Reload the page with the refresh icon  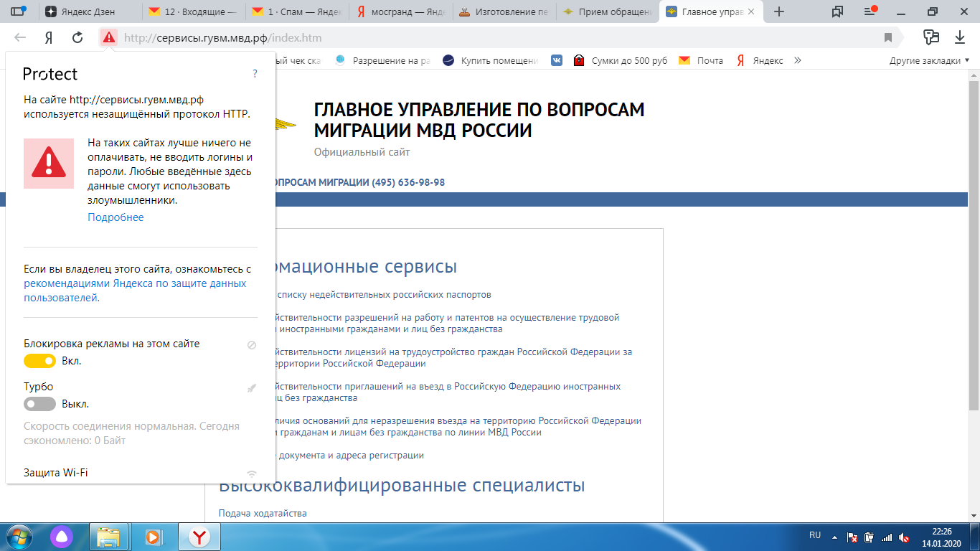[77, 37]
